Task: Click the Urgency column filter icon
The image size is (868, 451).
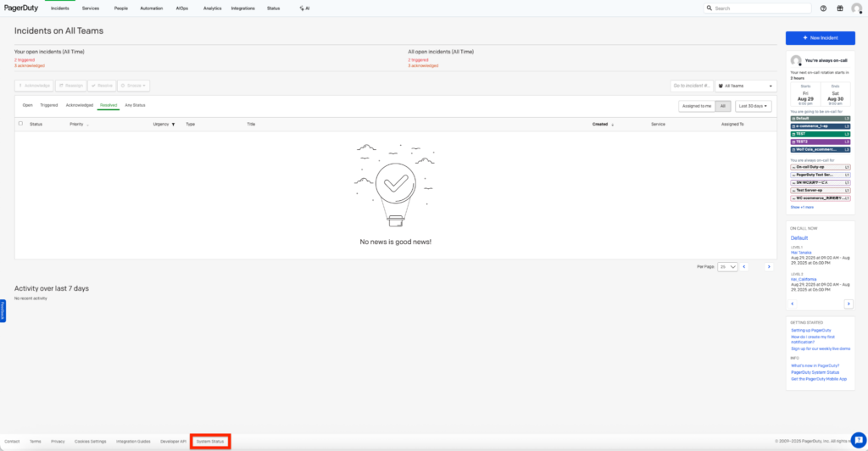Action: click(x=173, y=125)
